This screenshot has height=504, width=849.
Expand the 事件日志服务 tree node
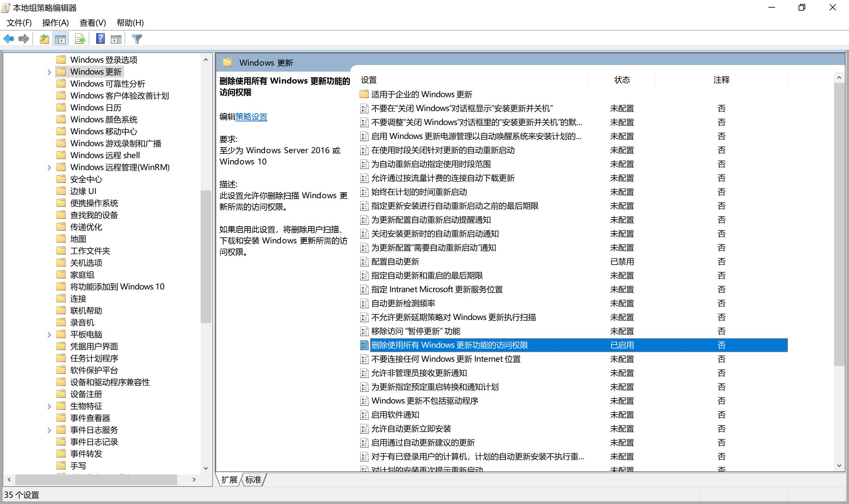coord(50,430)
